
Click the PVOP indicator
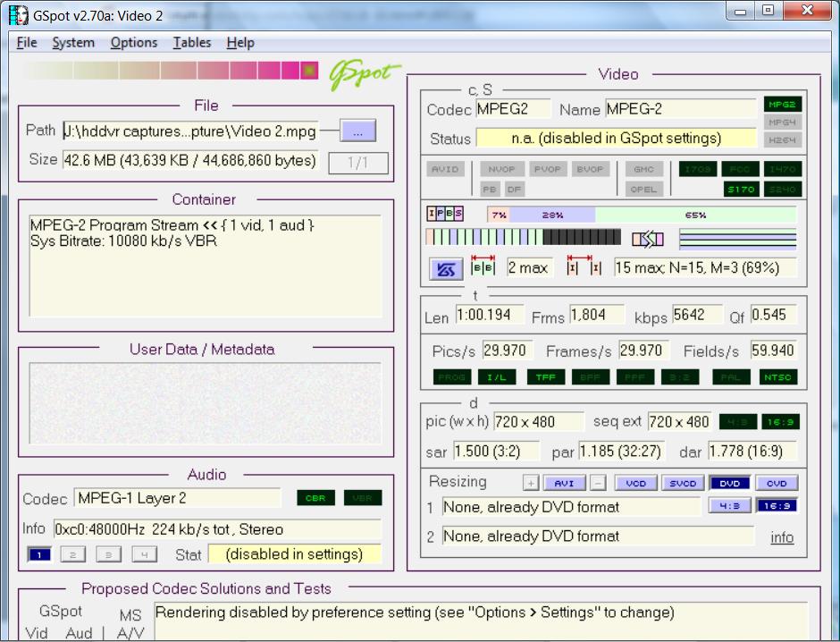point(547,169)
